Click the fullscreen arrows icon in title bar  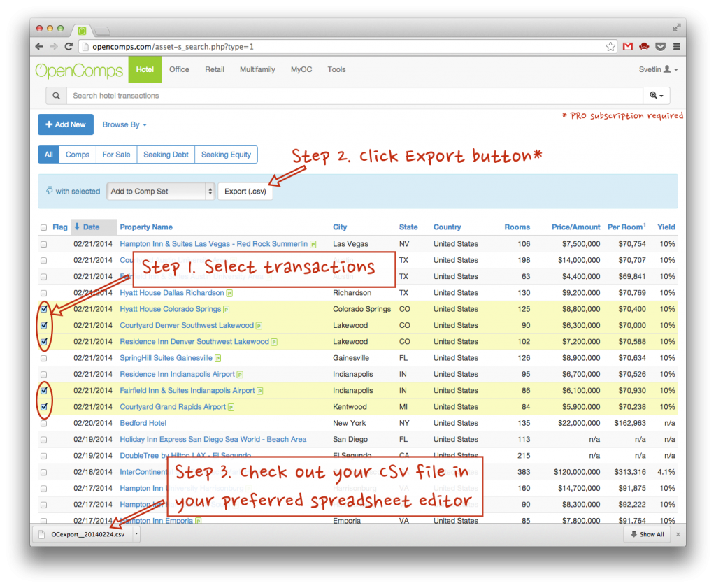click(676, 28)
